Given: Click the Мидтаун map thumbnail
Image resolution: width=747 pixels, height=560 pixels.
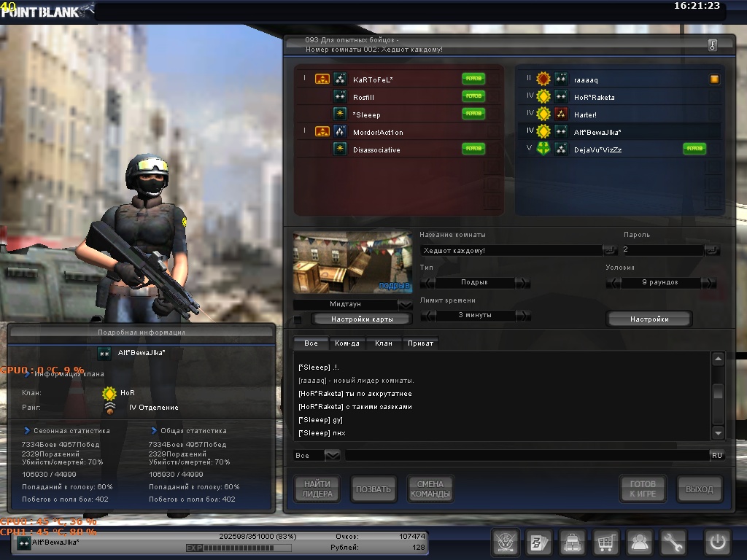Looking at the screenshot, I should tap(352, 262).
